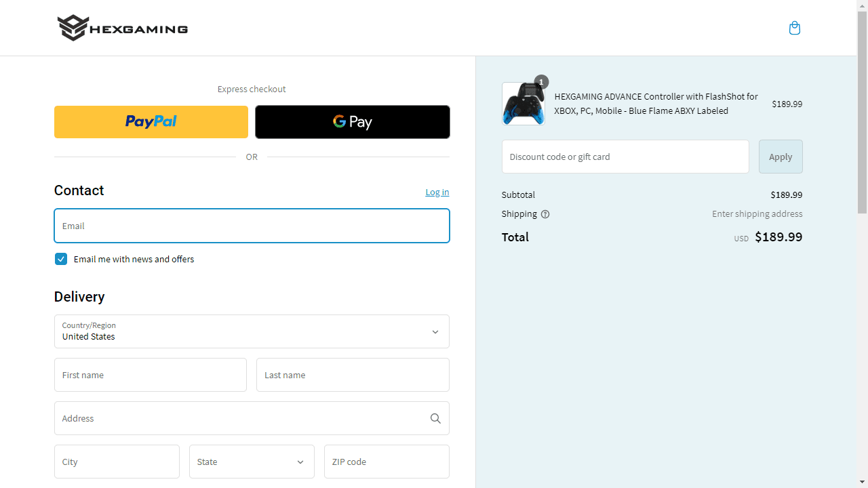Click the quantity badge on product image
The image size is (868, 488).
541,82
